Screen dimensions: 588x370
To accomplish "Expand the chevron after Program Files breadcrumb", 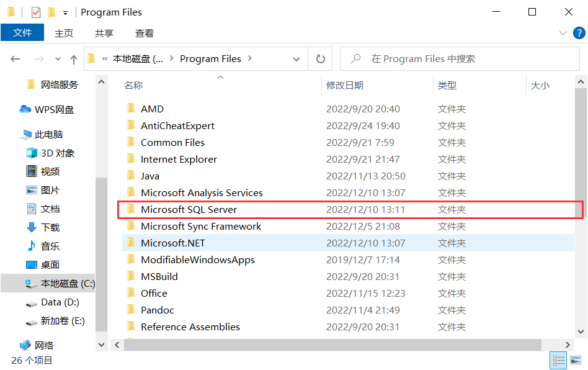I will [x=250, y=58].
